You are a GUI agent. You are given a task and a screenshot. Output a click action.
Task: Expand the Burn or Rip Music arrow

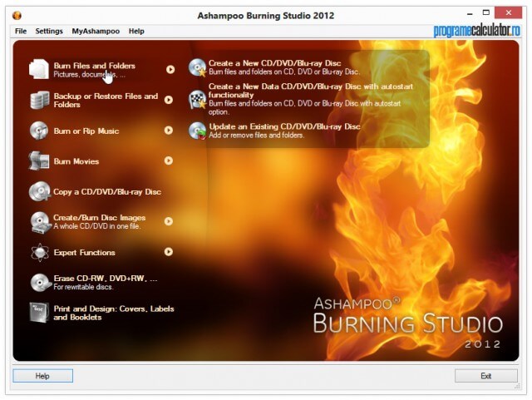point(169,131)
